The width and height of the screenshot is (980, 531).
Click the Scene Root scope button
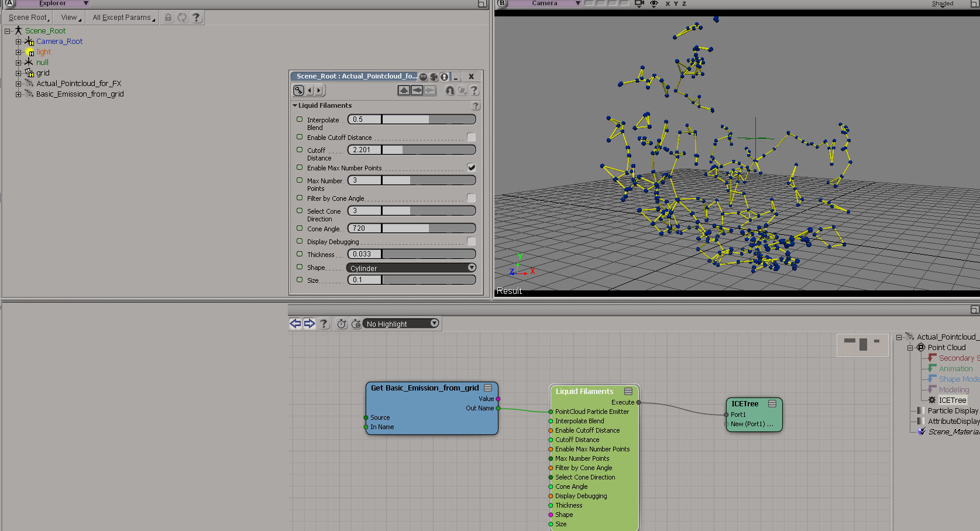(29, 18)
